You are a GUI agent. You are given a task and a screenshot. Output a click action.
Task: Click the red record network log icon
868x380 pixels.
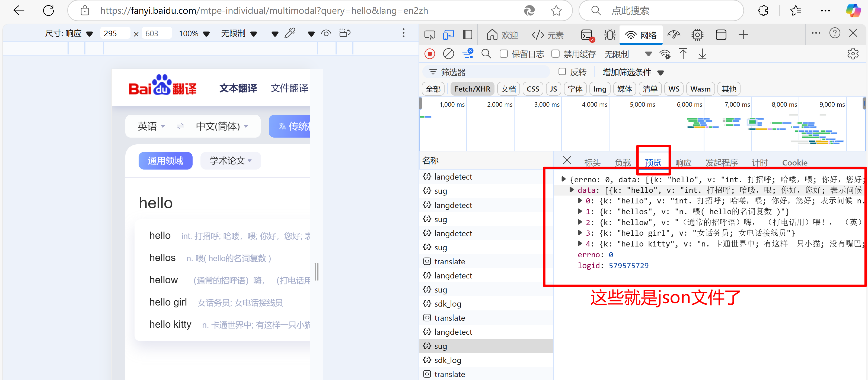tap(430, 54)
